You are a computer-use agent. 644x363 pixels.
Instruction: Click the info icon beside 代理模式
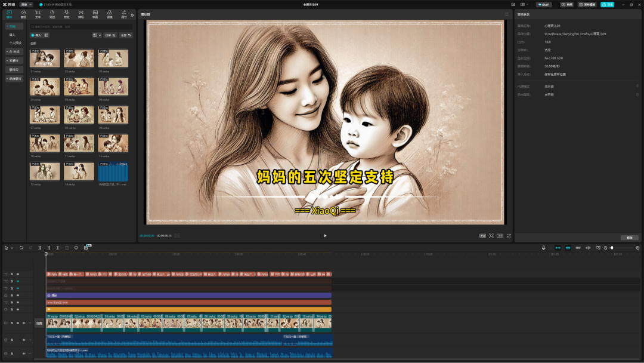click(x=637, y=87)
